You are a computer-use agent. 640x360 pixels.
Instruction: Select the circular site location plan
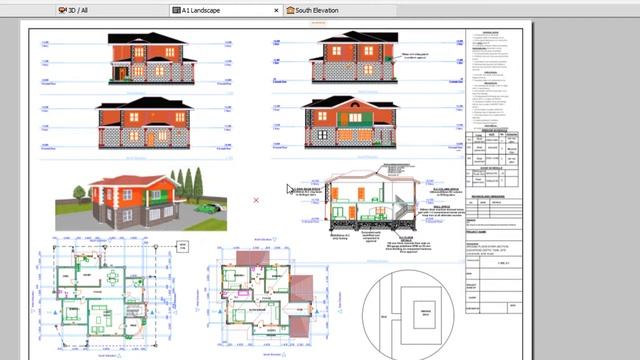(408, 315)
